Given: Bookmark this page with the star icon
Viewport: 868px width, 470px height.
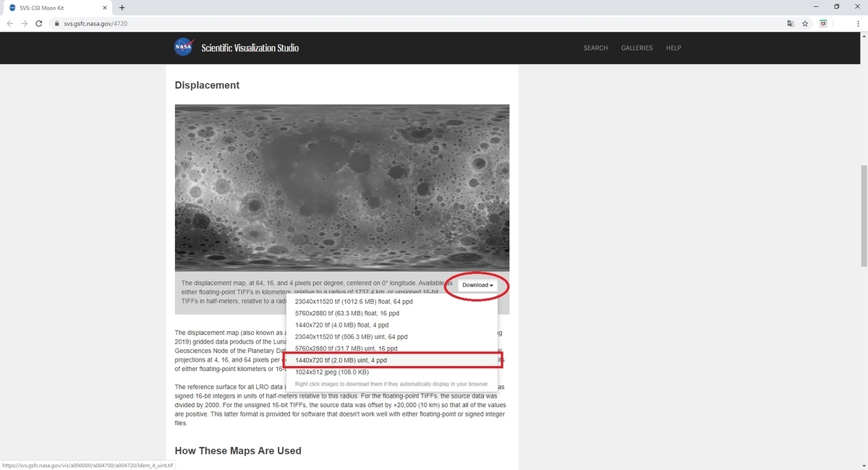Looking at the screenshot, I should 805,23.
